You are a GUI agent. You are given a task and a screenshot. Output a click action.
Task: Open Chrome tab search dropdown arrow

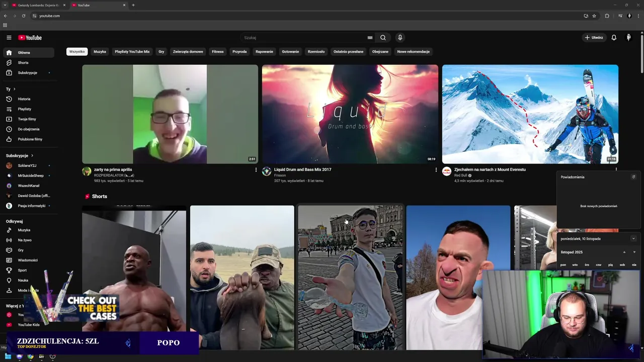(5, 5)
